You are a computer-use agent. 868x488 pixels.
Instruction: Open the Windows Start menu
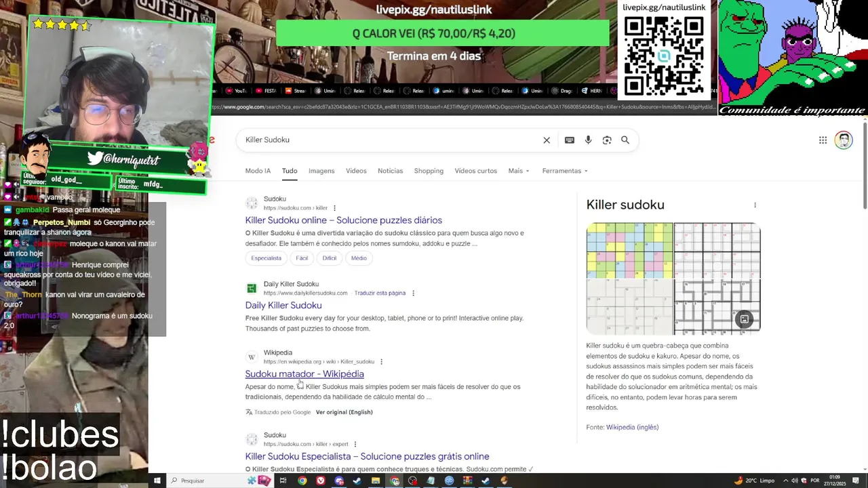click(x=157, y=481)
